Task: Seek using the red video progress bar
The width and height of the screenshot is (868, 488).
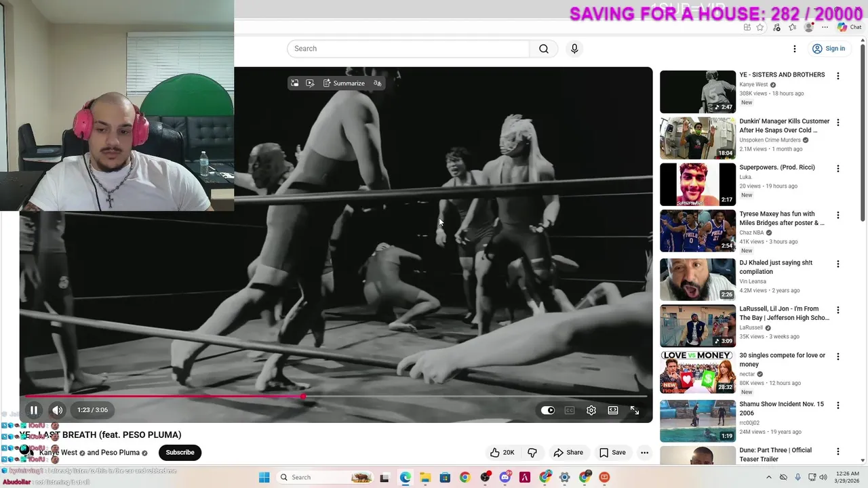Action: click(x=336, y=396)
